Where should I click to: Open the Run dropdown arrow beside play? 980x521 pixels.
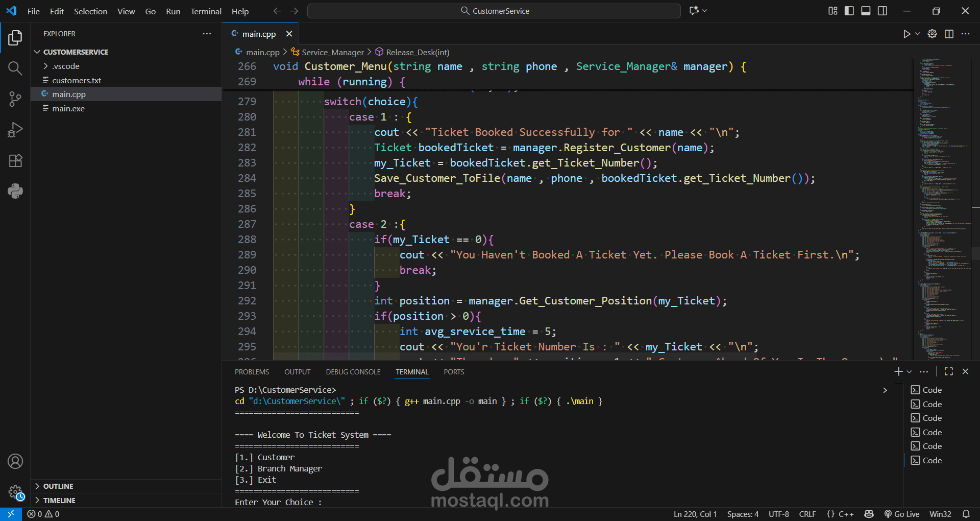(x=917, y=34)
